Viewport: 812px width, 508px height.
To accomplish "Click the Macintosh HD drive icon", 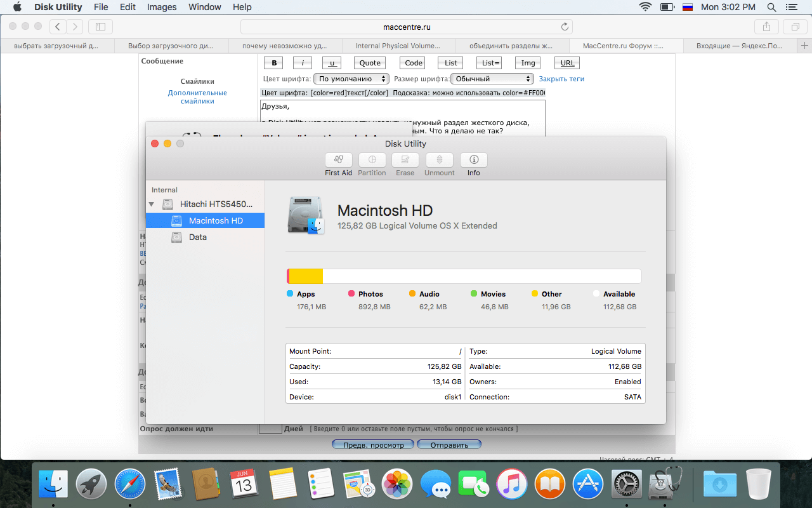I will (306, 215).
